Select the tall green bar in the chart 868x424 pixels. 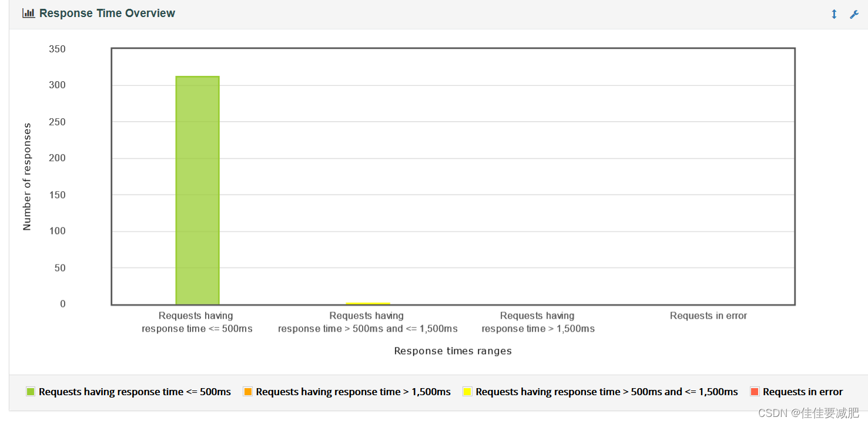[x=197, y=191]
